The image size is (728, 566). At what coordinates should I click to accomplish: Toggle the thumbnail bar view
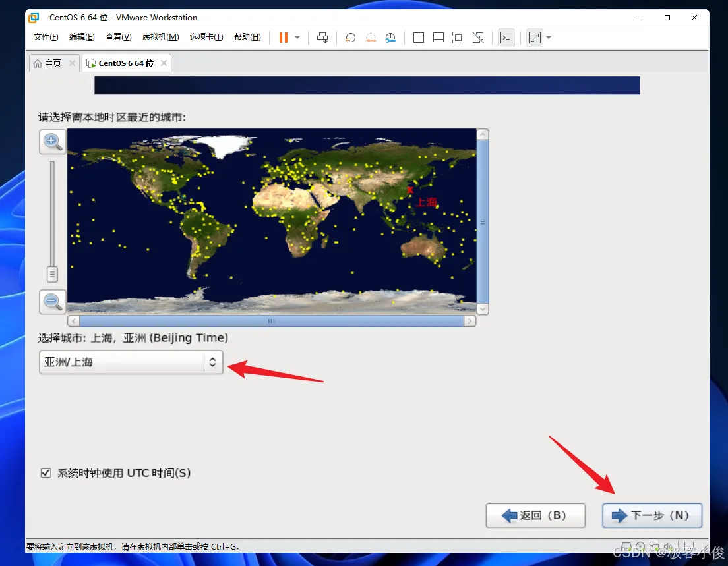439,38
